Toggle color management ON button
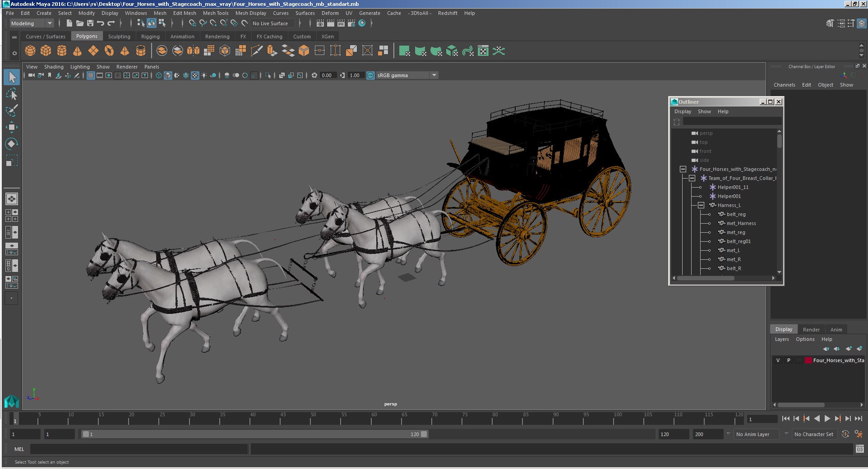The width and height of the screenshot is (868, 469). (x=370, y=75)
